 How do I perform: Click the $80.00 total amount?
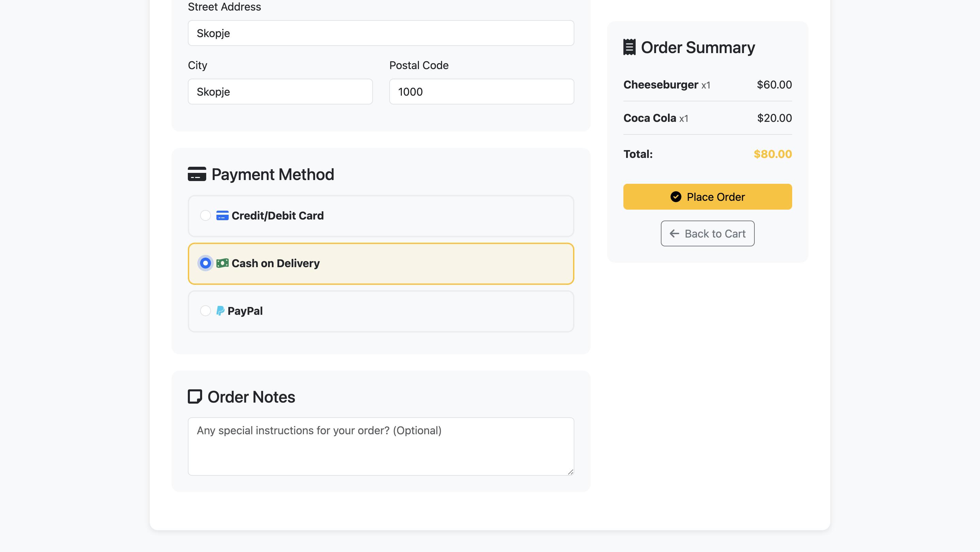[x=772, y=154]
